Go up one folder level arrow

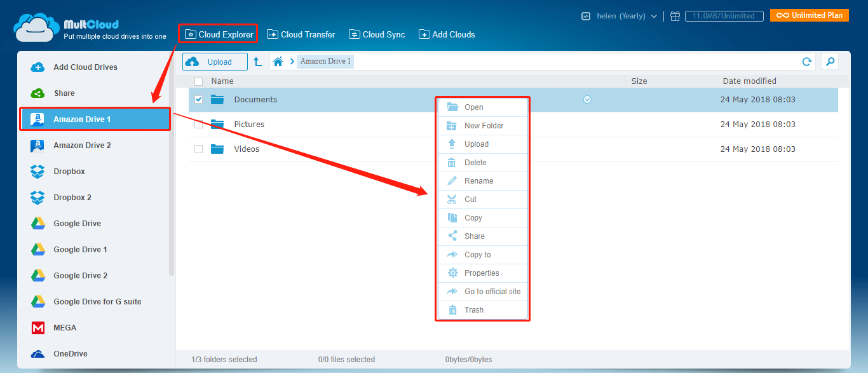click(x=257, y=62)
